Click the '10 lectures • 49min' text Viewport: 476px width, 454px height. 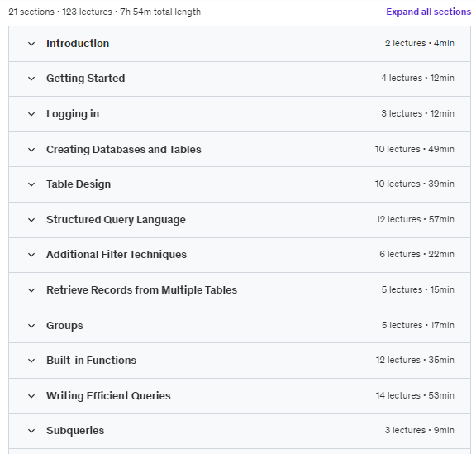pyautogui.click(x=415, y=149)
